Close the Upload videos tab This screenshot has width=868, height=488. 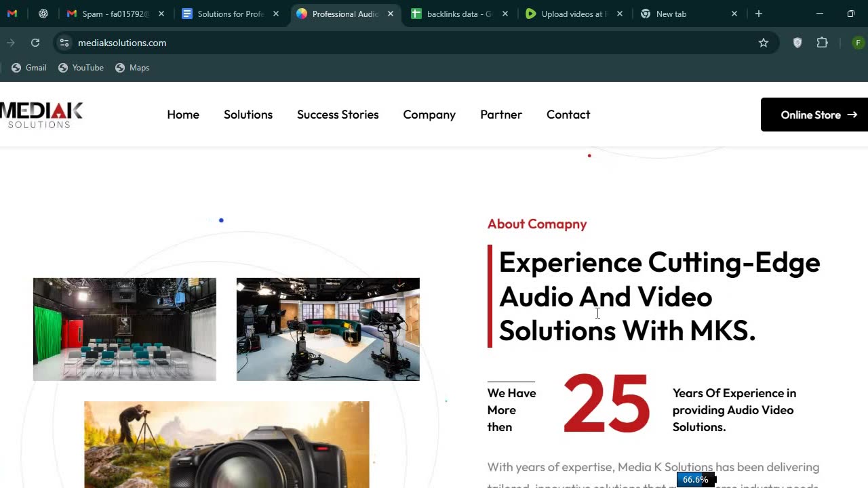pyautogui.click(x=620, y=14)
